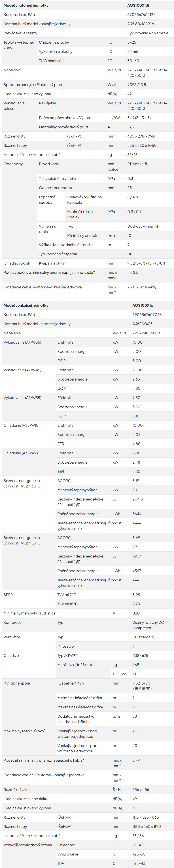Select the 'Duálny rotačný DC kompresor' value
The image size is (174, 868).
pos(148,625)
